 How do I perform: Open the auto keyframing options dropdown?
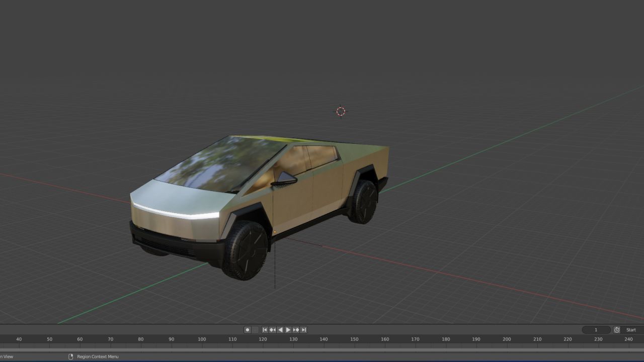[x=255, y=330]
